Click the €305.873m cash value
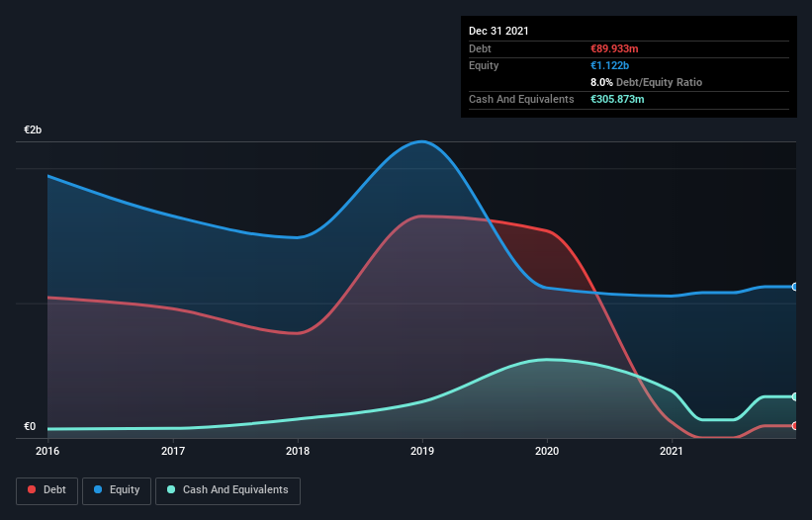 click(x=617, y=99)
